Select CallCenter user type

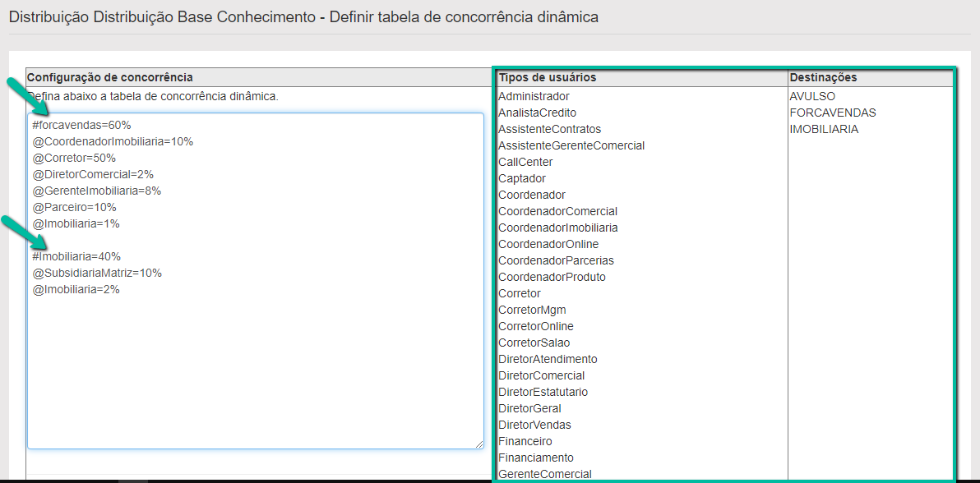point(525,162)
